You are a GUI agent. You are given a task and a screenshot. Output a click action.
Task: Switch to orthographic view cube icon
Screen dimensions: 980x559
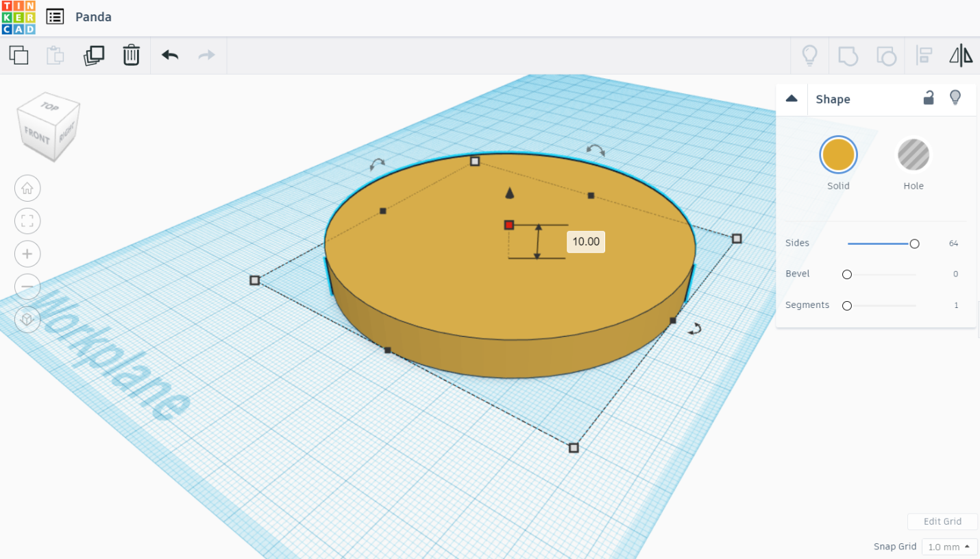coord(27,319)
